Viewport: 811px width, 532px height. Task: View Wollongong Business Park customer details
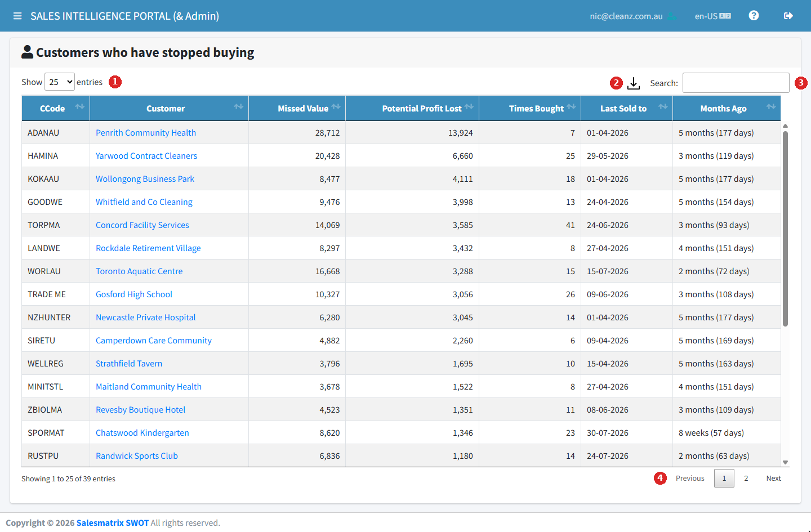coord(145,179)
